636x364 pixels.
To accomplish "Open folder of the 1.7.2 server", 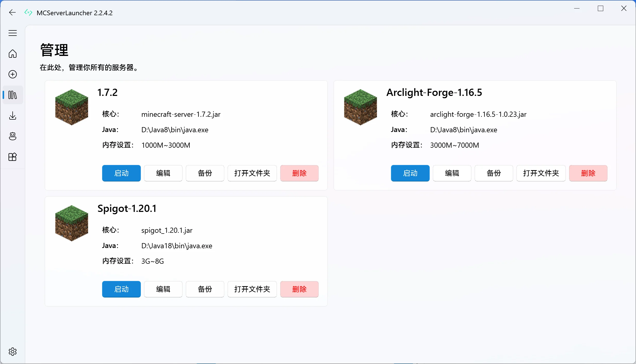I will [x=252, y=173].
